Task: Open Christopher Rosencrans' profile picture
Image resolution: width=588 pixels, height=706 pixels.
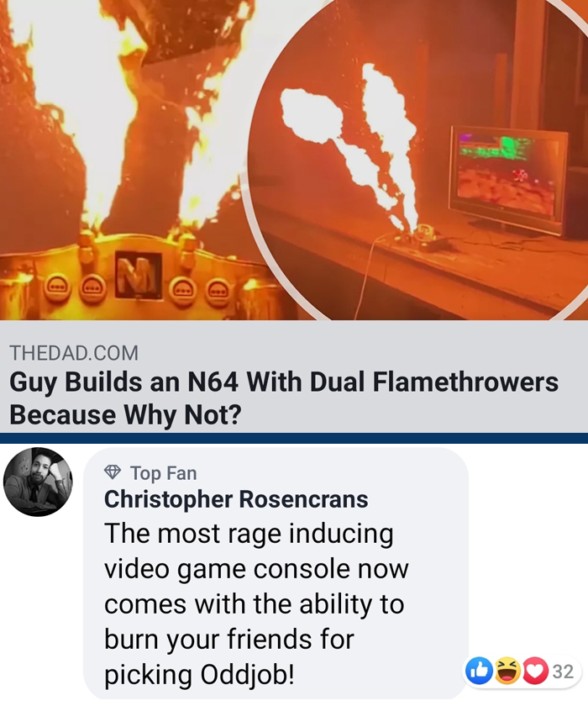Action: coord(38,482)
